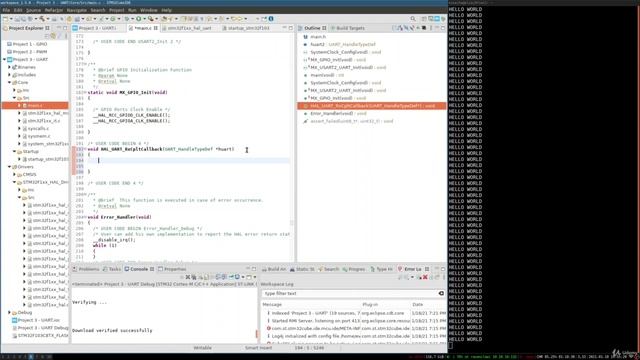
Task: Open the New file toolbar icon
Action: (5, 19)
